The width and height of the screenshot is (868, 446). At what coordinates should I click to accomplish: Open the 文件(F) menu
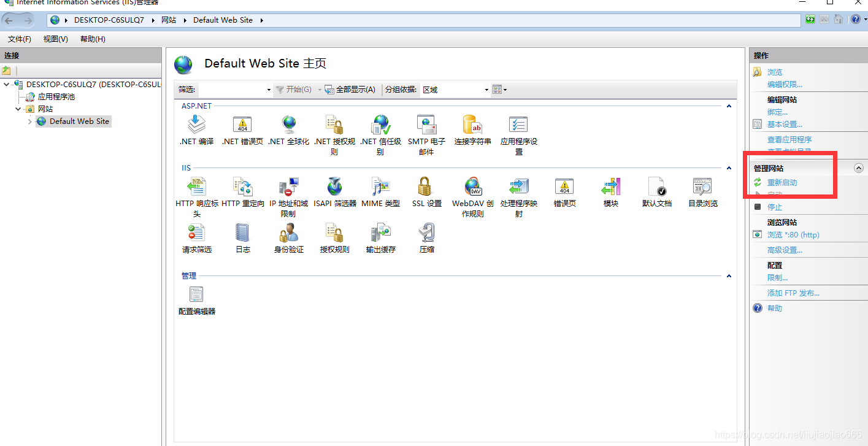[x=20, y=39]
